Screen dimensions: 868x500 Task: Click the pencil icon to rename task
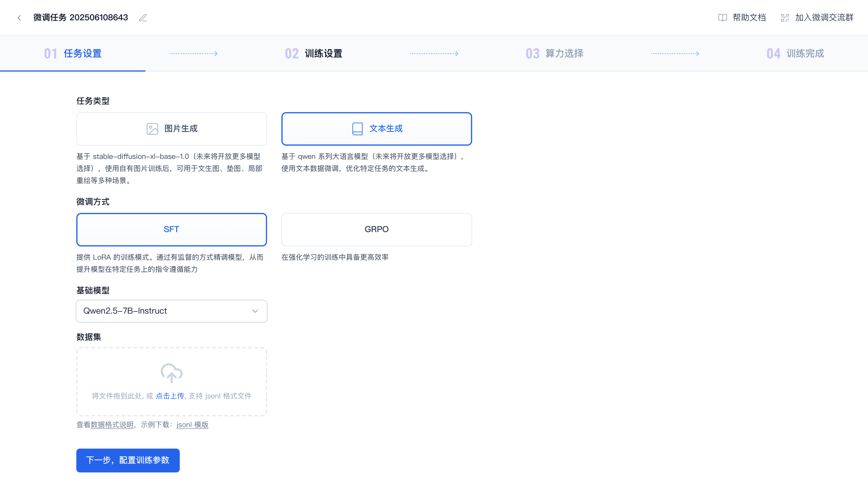point(143,18)
